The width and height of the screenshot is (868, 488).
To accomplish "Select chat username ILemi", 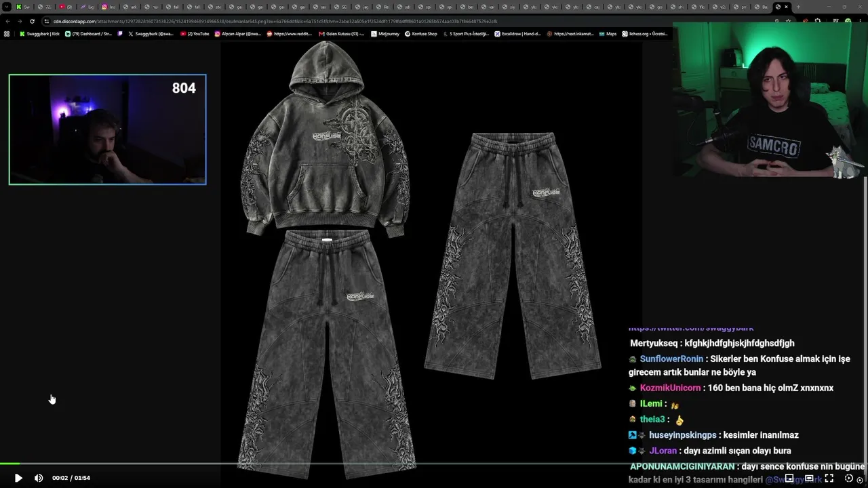I will [x=651, y=403].
